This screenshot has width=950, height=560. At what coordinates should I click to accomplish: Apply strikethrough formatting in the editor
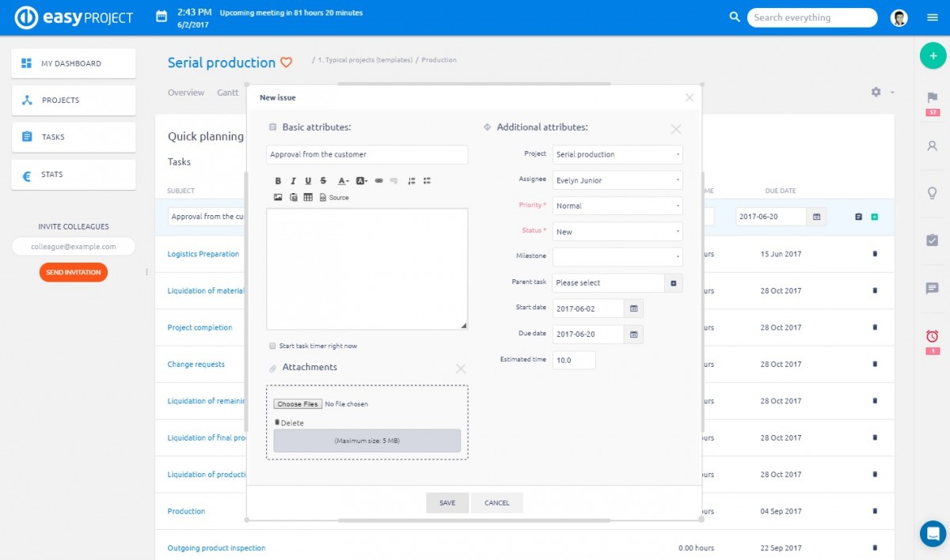point(323,181)
